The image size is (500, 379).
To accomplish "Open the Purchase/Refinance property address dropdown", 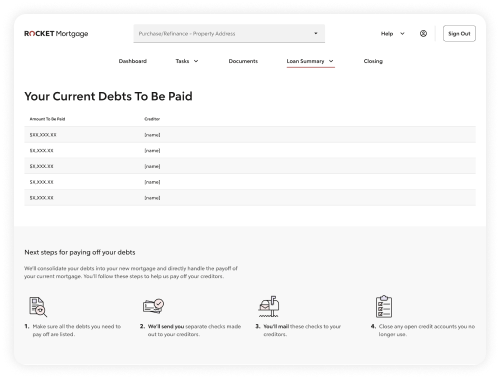I will pyautogui.click(x=229, y=33).
